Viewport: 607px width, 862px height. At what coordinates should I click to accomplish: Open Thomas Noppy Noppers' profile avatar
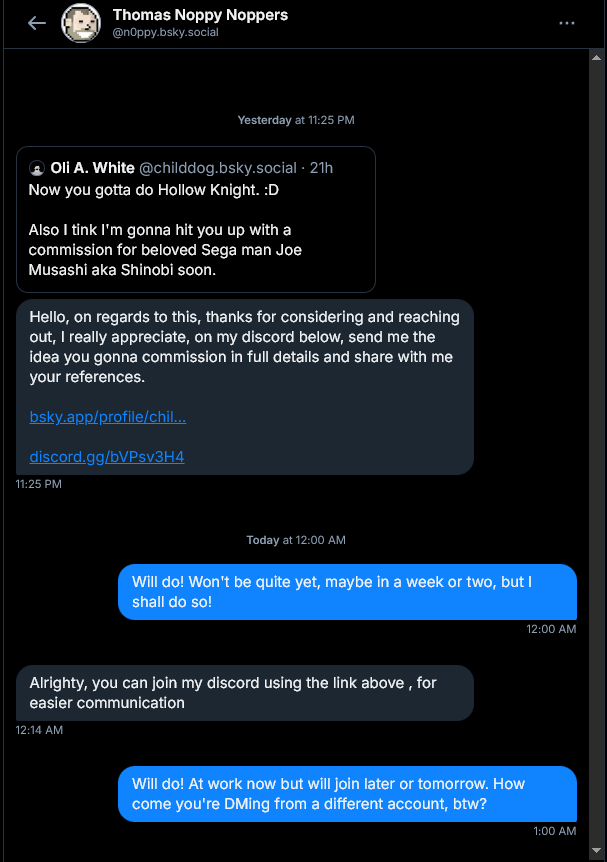(x=81, y=23)
